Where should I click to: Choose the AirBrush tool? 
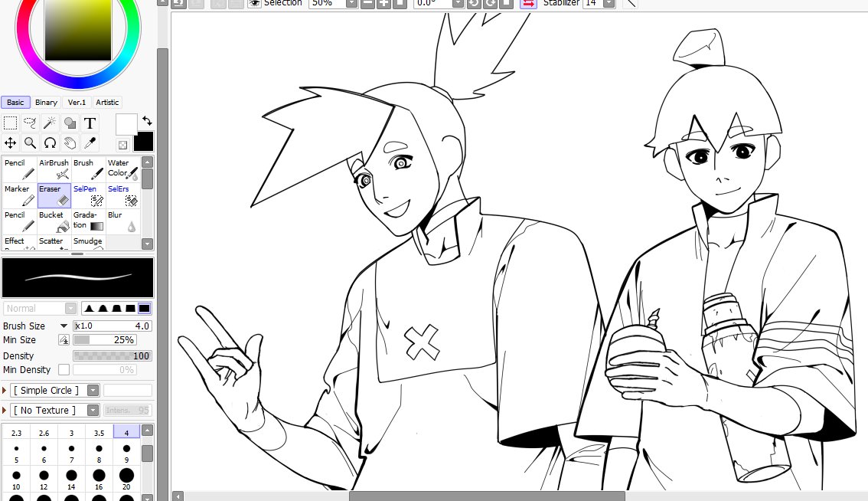click(x=54, y=169)
